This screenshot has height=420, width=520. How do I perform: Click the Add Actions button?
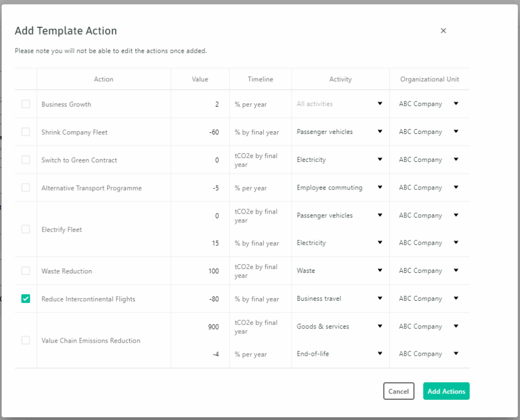tap(446, 391)
